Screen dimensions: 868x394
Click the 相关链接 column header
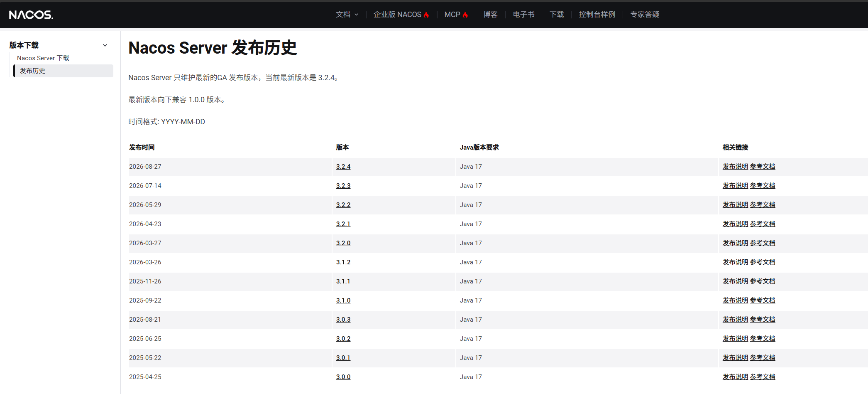[736, 148]
